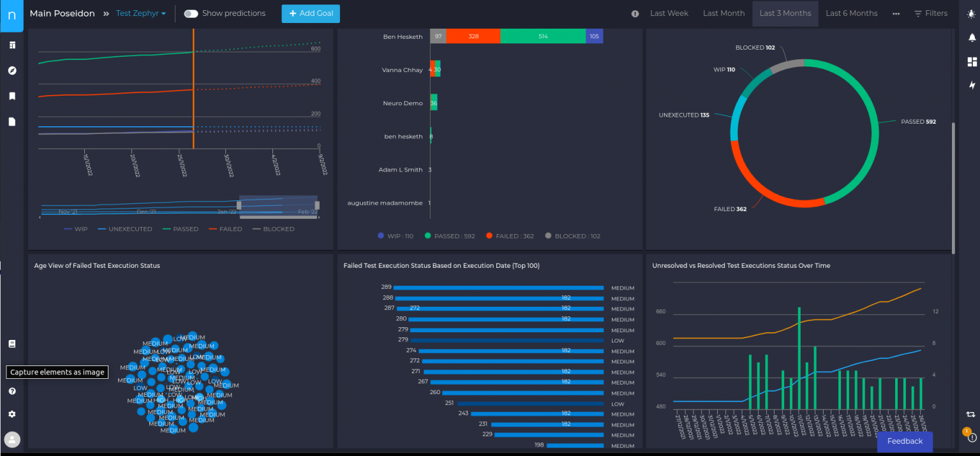Open the dashboards panel icon in left sidebar
The height and width of the screenshot is (456, 980).
point(11,45)
